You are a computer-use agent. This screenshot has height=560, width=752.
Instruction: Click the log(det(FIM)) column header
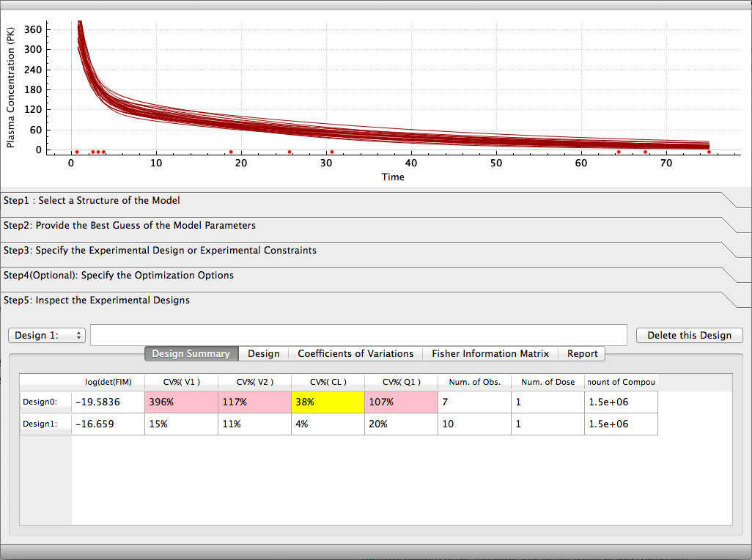[x=108, y=382]
